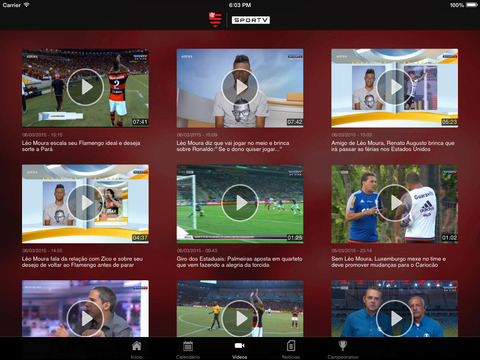Image resolution: width=480 pixels, height=360 pixels.
Task: Tap the Flamengo crest logo
Action: (215, 20)
